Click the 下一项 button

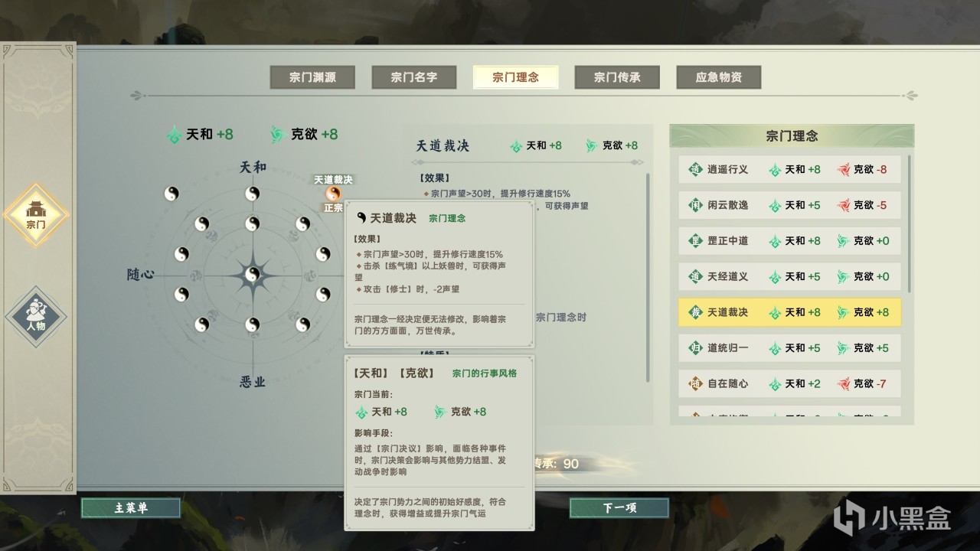point(619,507)
